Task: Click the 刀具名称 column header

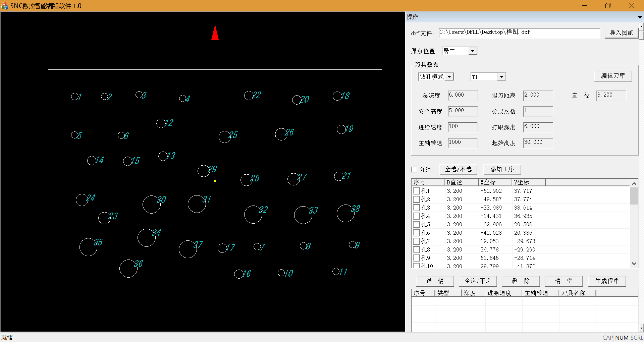Action: click(x=577, y=293)
